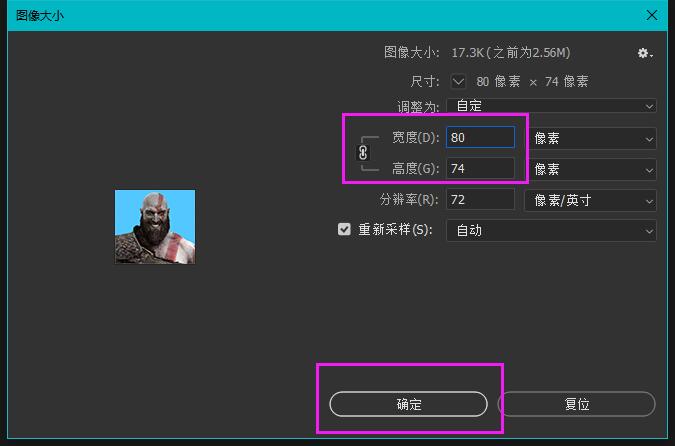Screen dimensions: 675x446
Task: Focus the 分辨率 input field
Action: [x=480, y=199]
